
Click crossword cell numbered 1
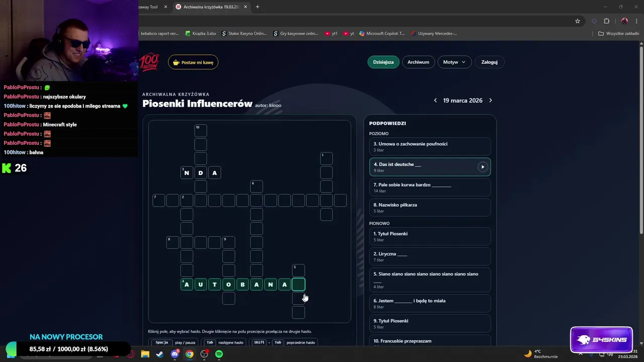(327, 158)
